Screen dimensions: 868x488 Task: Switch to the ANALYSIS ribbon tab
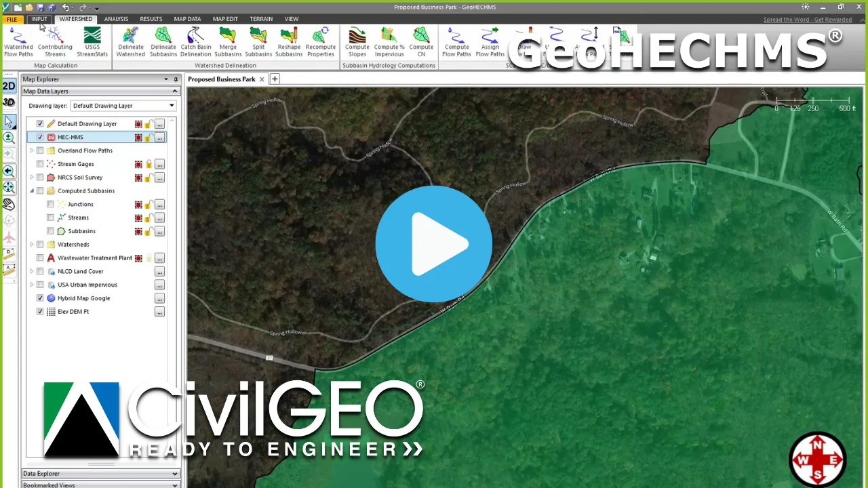(116, 18)
